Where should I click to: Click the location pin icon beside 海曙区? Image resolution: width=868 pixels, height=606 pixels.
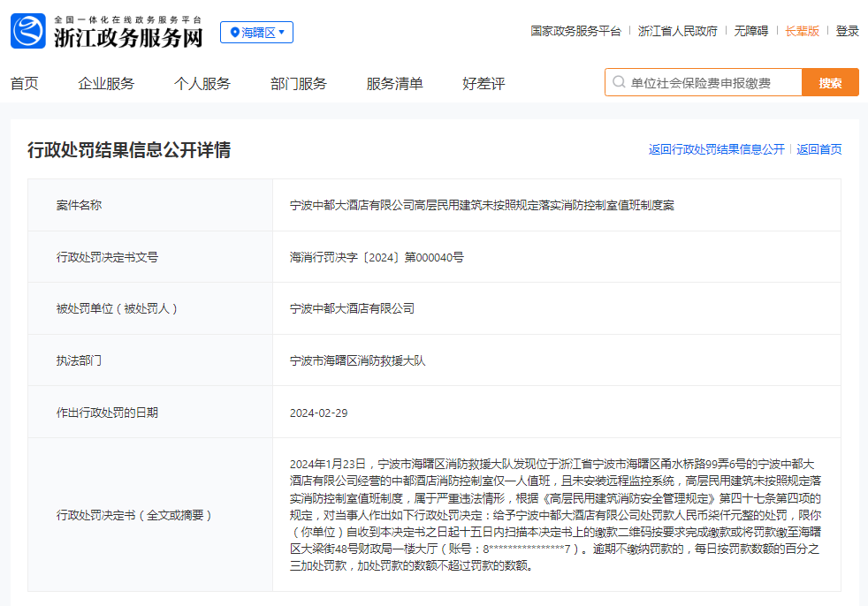coord(235,33)
